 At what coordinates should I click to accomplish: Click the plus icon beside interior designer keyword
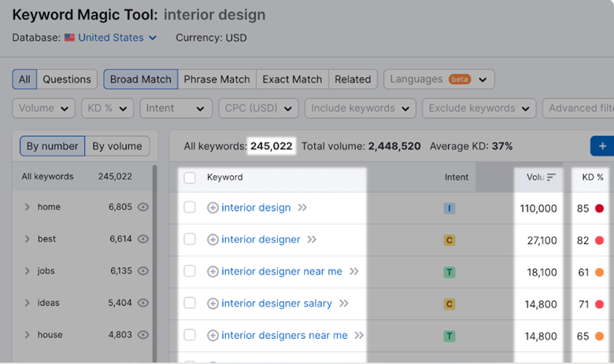[213, 240]
